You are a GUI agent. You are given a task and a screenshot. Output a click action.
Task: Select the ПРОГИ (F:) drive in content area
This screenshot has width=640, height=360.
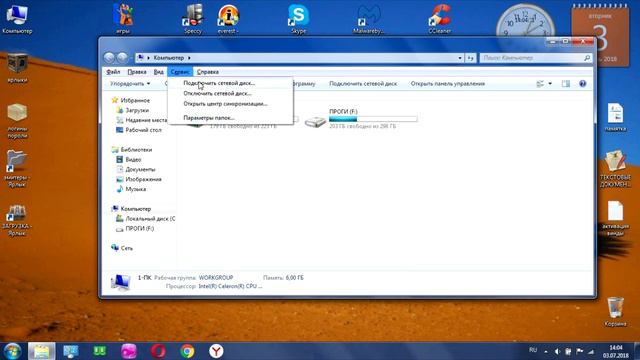[x=361, y=119]
